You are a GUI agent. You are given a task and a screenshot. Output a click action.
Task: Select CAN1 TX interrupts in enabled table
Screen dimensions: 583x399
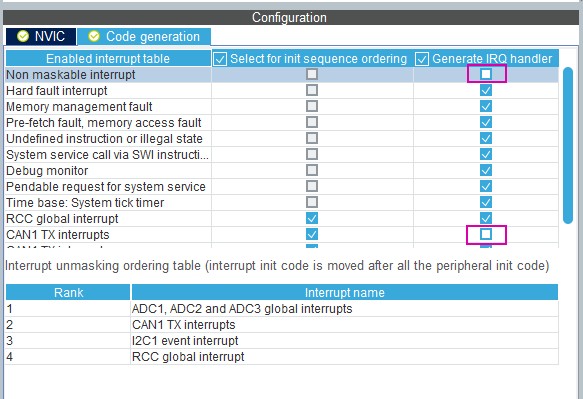[x=58, y=235]
